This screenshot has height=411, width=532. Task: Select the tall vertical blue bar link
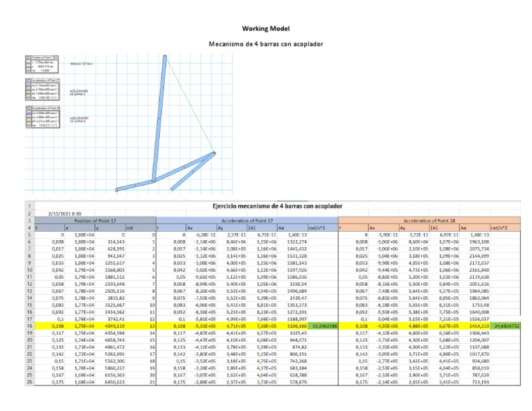point(161,118)
